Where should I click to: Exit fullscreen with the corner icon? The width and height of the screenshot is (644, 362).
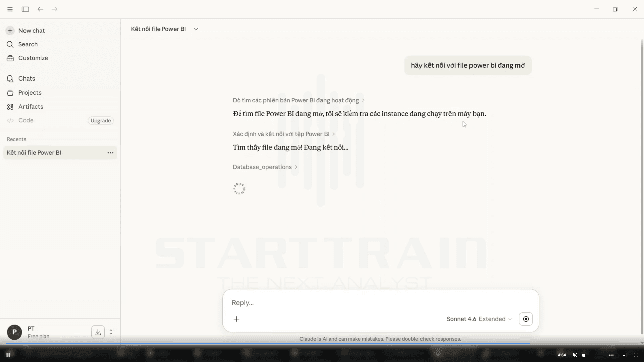point(636,355)
